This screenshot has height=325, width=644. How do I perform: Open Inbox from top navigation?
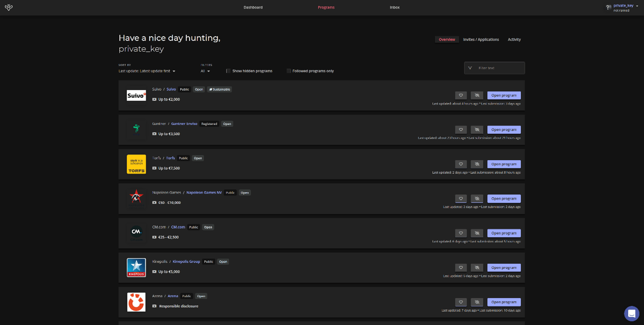pos(395,7)
